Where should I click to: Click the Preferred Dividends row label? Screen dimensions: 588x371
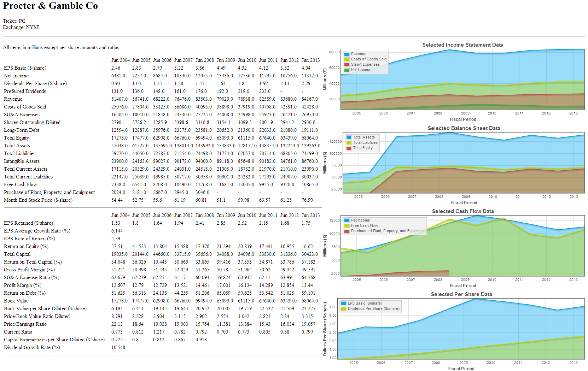[25, 91]
